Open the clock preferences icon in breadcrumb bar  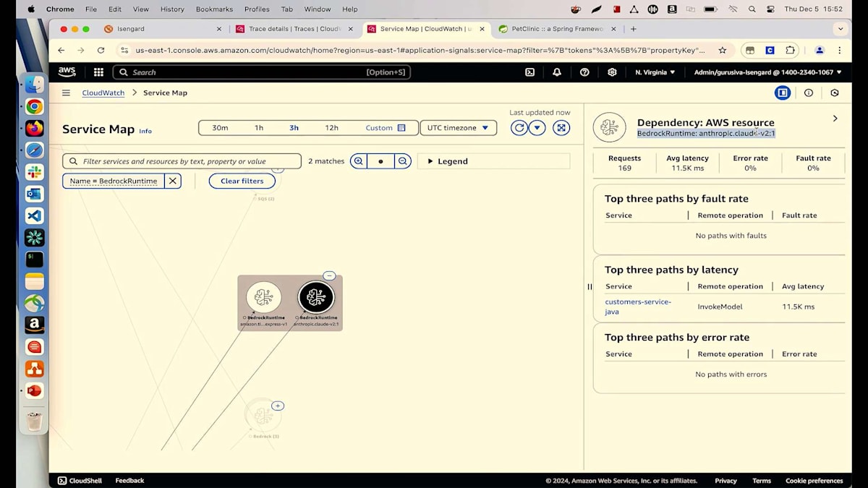pyautogui.click(x=835, y=93)
